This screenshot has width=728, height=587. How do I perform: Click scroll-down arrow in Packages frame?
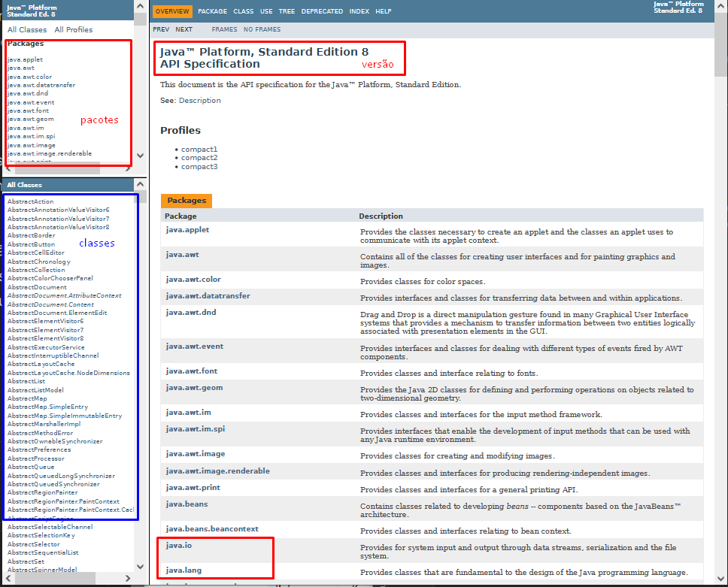pyautogui.click(x=140, y=156)
